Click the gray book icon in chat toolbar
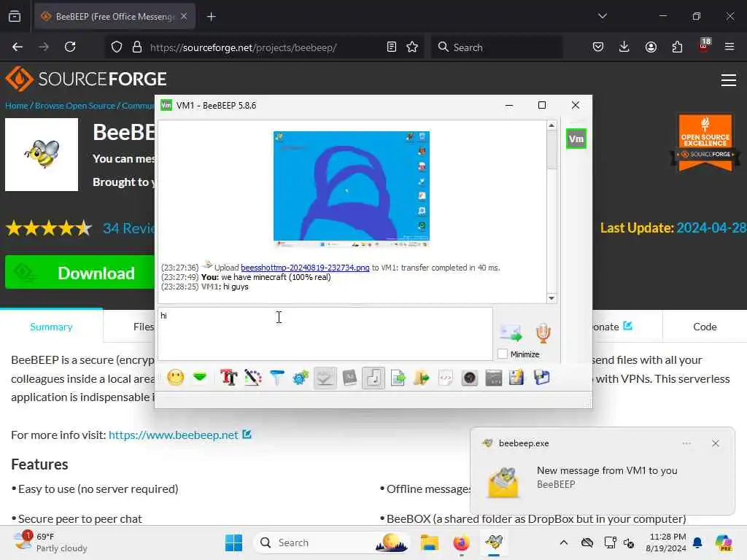Image resolution: width=747 pixels, height=560 pixels. (x=349, y=378)
